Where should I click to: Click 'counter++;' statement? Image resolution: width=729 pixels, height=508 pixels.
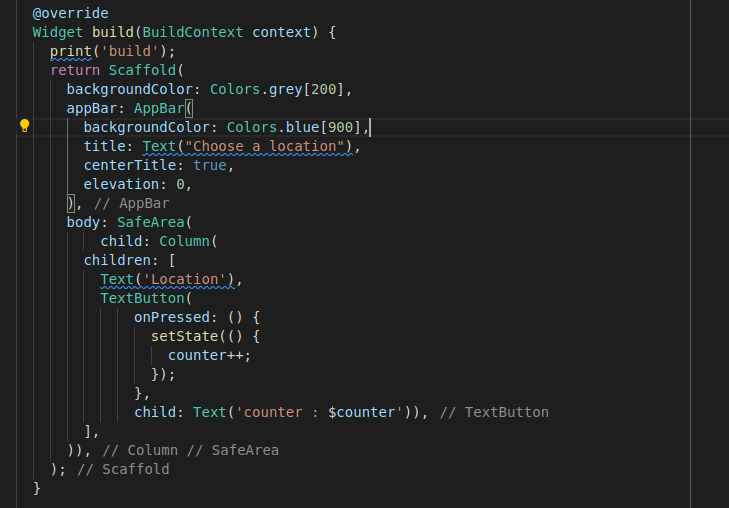pos(209,356)
